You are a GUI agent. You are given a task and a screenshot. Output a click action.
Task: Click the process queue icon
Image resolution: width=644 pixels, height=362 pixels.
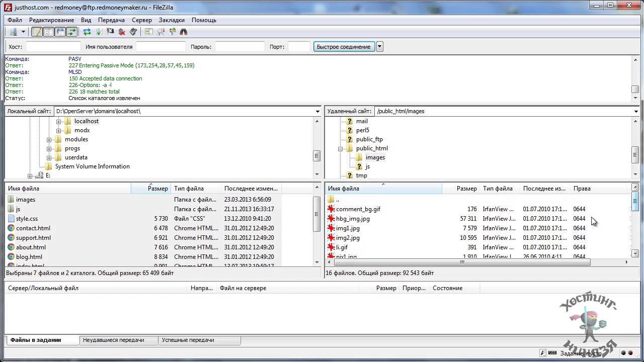(99, 32)
